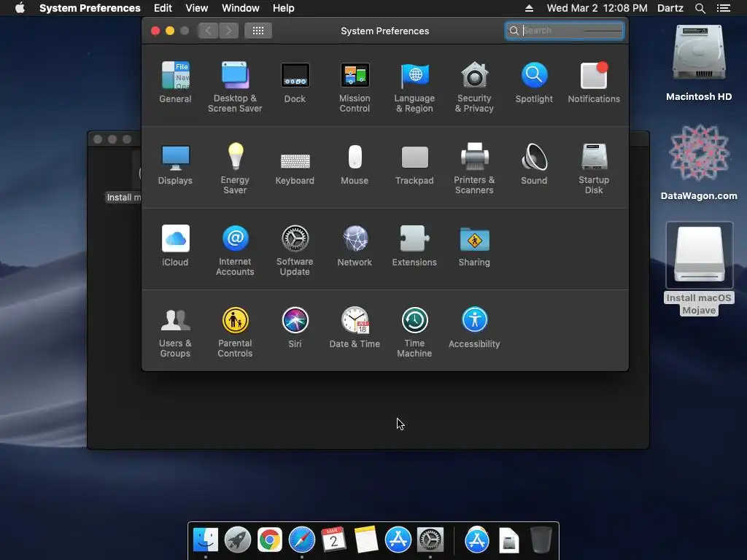Screen dimensions: 747x560
Task: Open the Trash in the Dock
Action: 541,540
